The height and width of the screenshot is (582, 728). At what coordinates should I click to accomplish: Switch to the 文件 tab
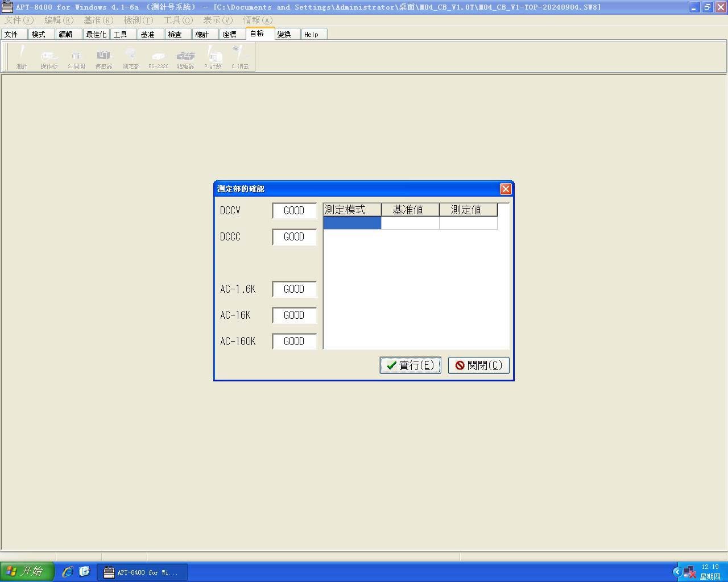click(x=14, y=34)
